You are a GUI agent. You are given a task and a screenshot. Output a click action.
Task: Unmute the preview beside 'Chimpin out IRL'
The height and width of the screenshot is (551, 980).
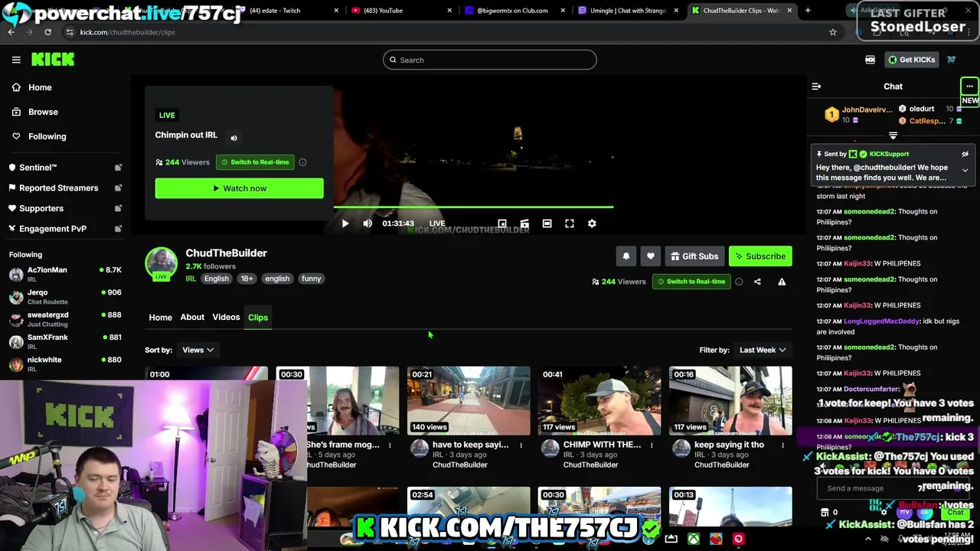tap(234, 139)
